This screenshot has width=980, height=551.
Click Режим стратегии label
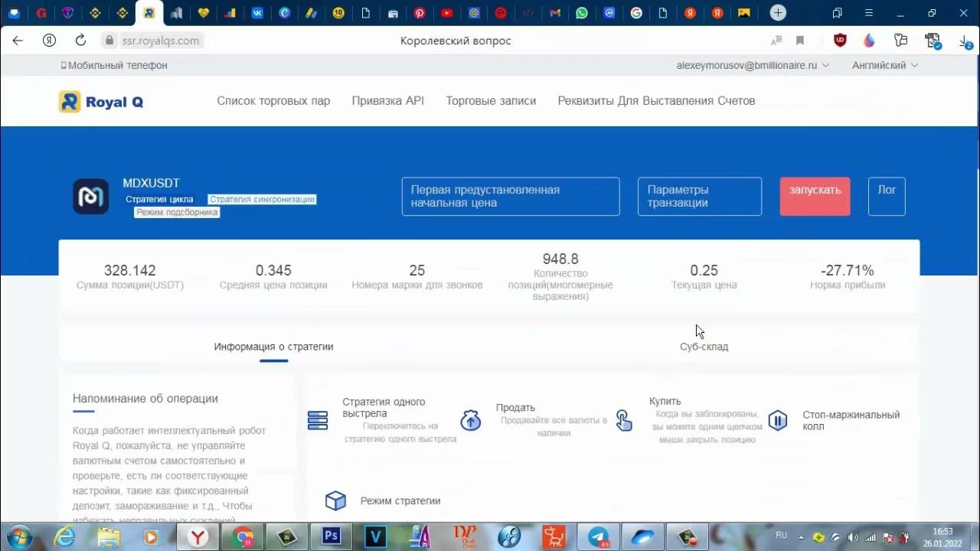coord(400,501)
